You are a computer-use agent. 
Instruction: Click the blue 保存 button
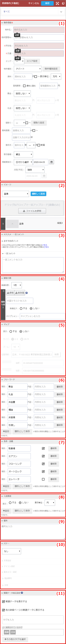48,3
